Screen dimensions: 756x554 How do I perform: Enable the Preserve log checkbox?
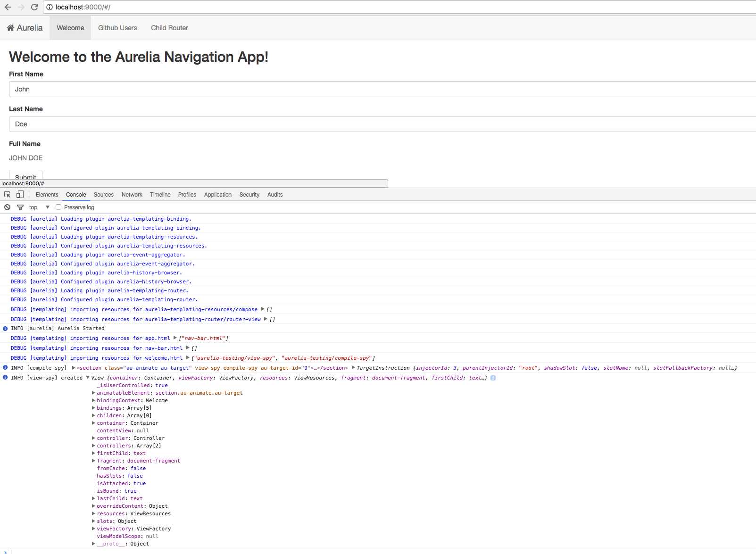point(58,207)
